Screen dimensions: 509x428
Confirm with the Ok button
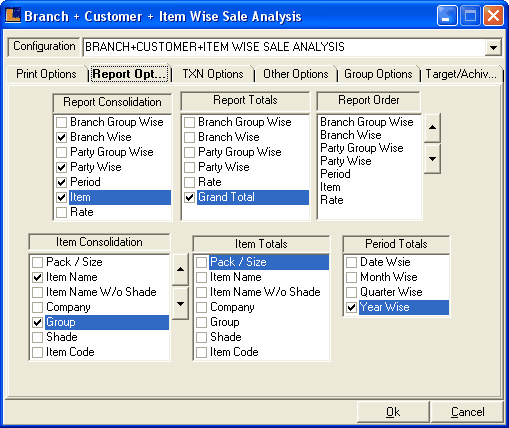393,412
